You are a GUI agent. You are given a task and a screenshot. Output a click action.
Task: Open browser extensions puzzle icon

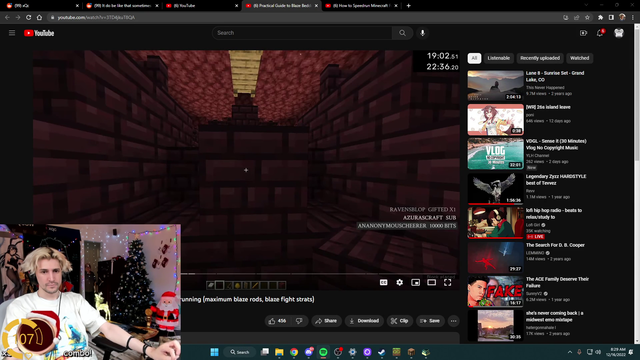pos(600,18)
